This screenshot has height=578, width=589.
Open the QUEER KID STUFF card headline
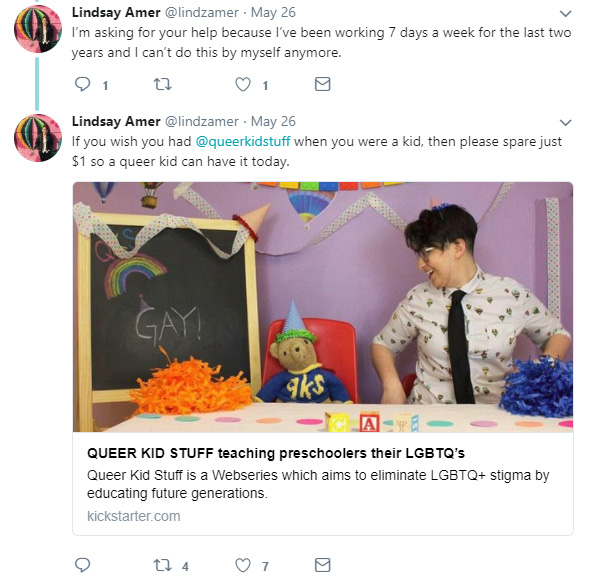pyautogui.click(x=276, y=453)
